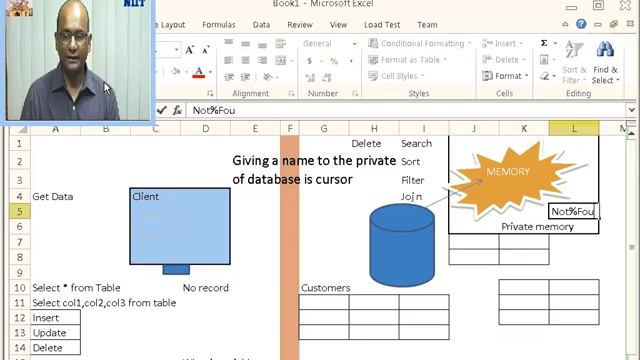Open the Font dialog launcher
The width and height of the screenshot is (640, 360).
210,93
